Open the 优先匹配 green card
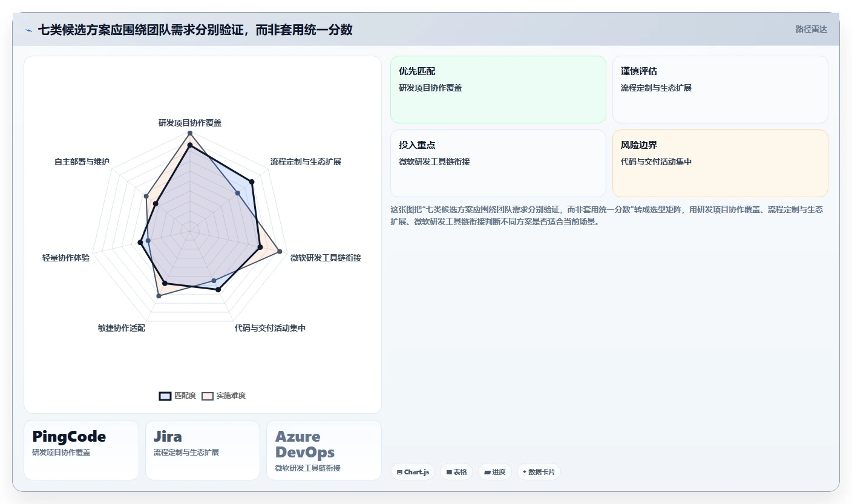The height and width of the screenshot is (504, 852). 498,90
